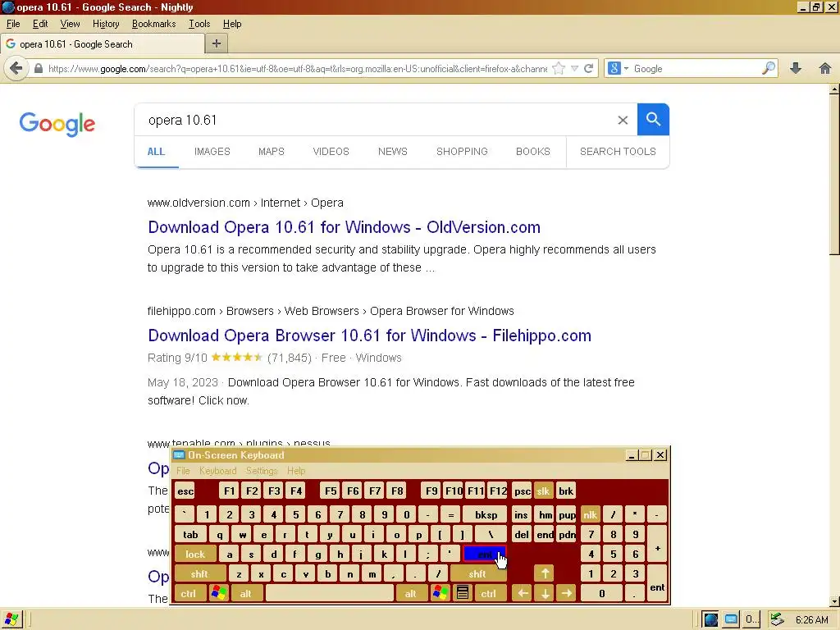The image size is (840, 630).
Task: Click the up arrow key on the keyboard
Action: click(545, 573)
